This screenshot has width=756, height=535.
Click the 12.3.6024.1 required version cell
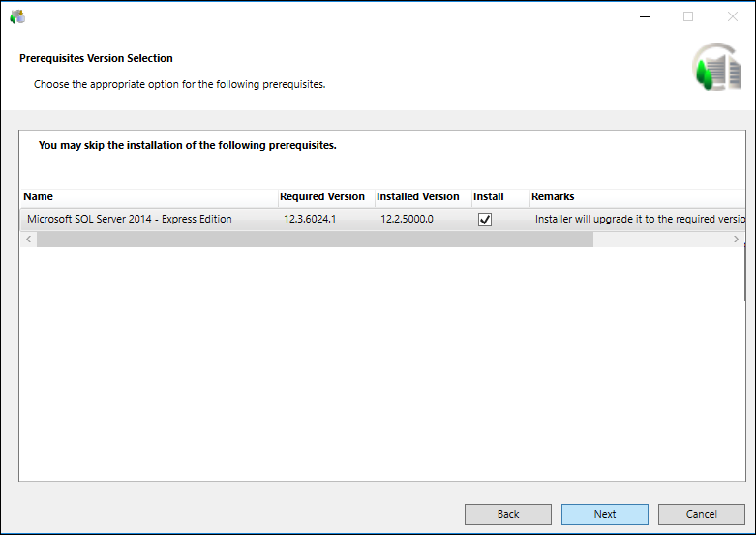pyautogui.click(x=310, y=220)
